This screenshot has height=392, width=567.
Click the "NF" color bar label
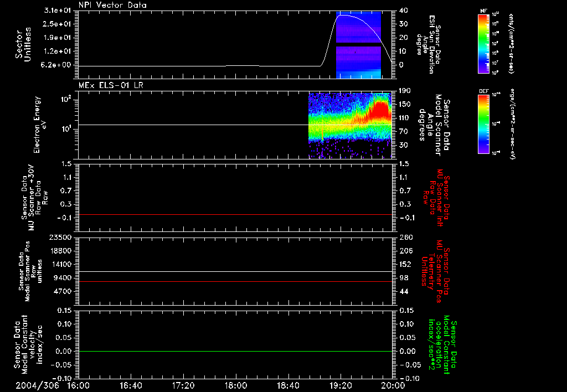coord(483,11)
